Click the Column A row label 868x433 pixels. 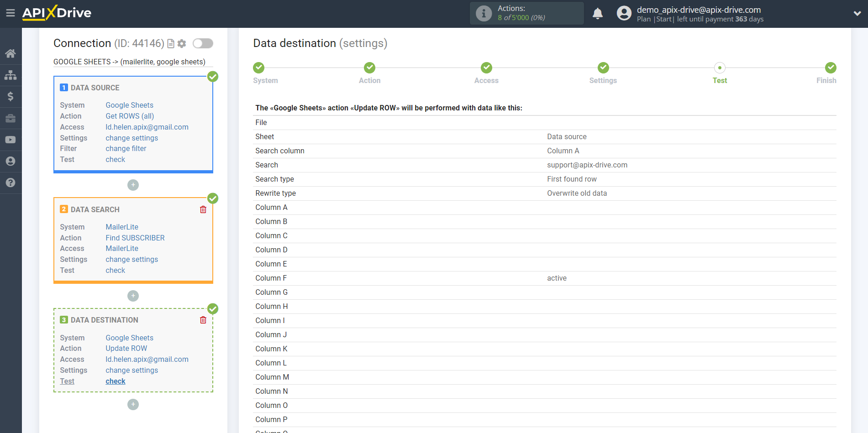(x=271, y=207)
